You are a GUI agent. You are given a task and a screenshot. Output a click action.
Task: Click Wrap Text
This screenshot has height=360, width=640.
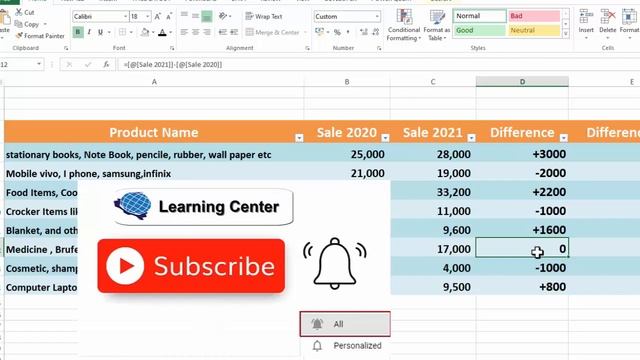(264, 16)
